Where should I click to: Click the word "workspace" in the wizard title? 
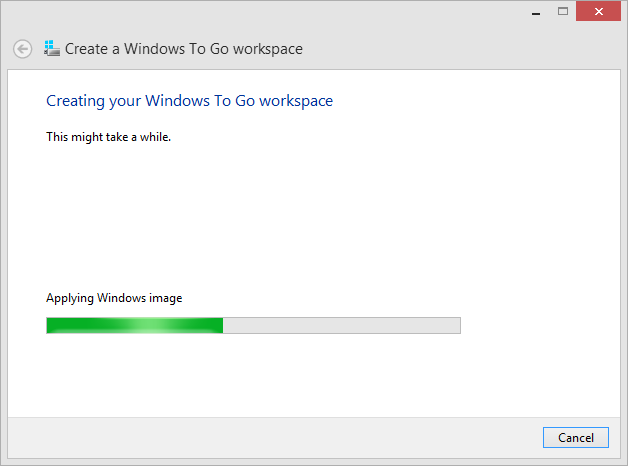pyautogui.click(x=268, y=49)
